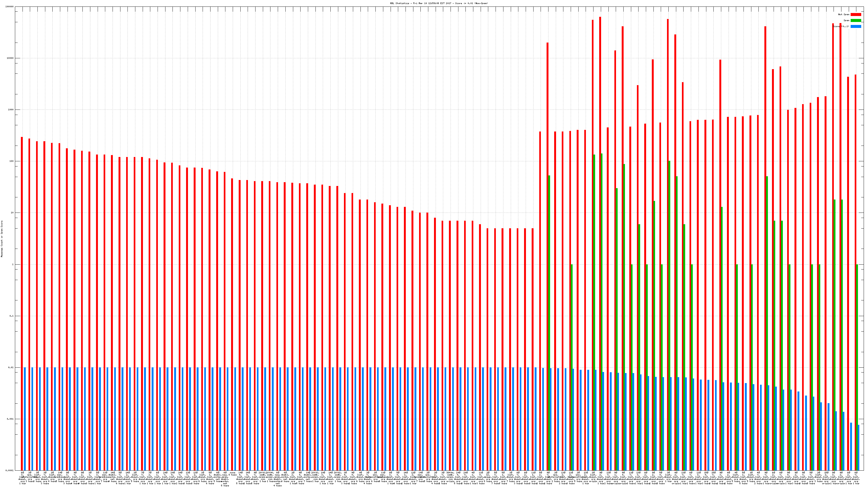Click the 0.1 y-axis tick label
This screenshot has width=868, height=488.
click(12, 316)
